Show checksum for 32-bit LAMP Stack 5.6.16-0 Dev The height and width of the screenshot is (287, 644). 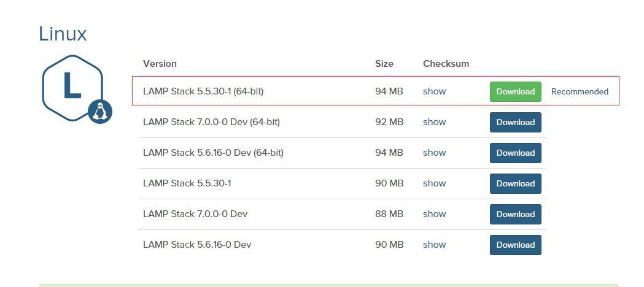[x=434, y=245]
